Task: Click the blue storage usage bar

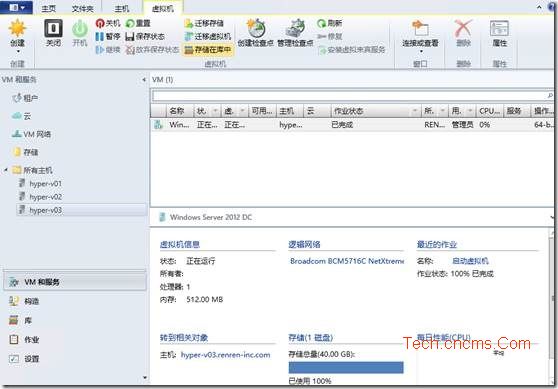Action: point(346,368)
